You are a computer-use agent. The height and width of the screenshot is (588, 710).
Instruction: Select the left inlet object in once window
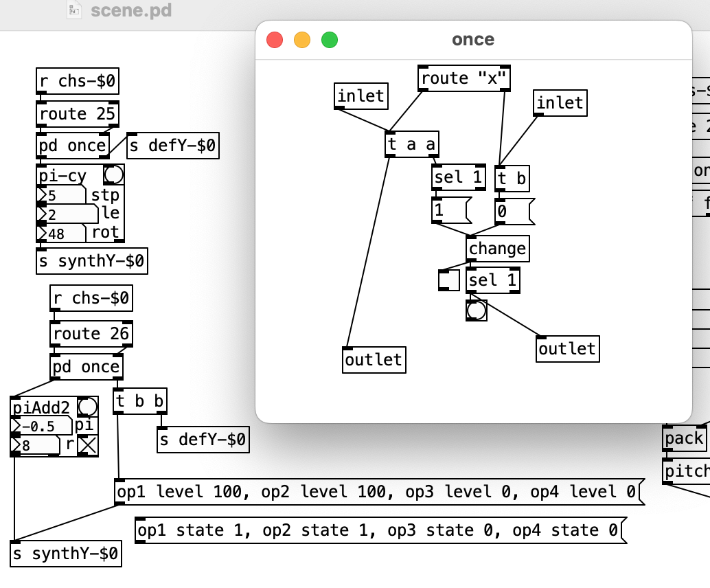[x=361, y=96]
